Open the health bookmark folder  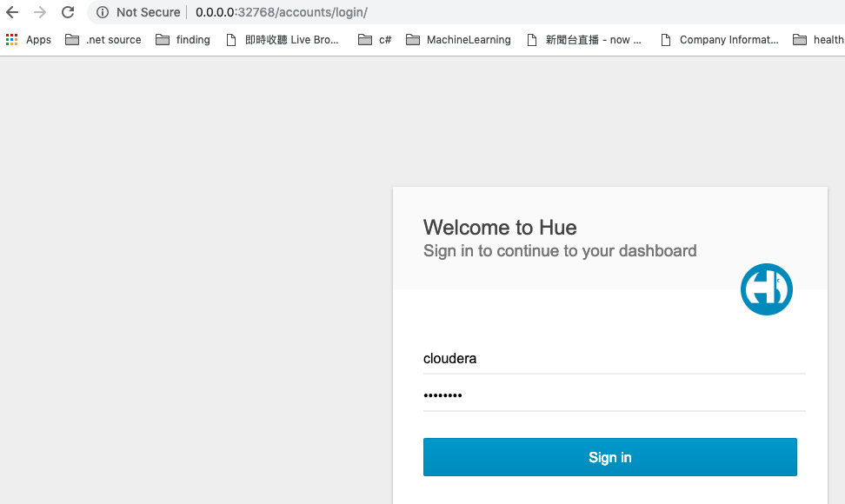click(x=818, y=40)
